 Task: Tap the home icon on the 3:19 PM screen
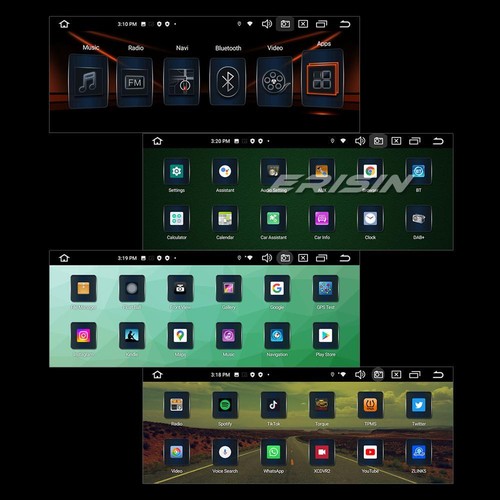(64, 258)
